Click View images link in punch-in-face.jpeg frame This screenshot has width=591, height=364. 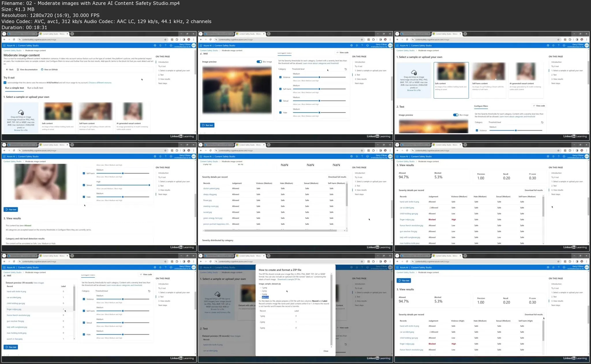pos(39,283)
